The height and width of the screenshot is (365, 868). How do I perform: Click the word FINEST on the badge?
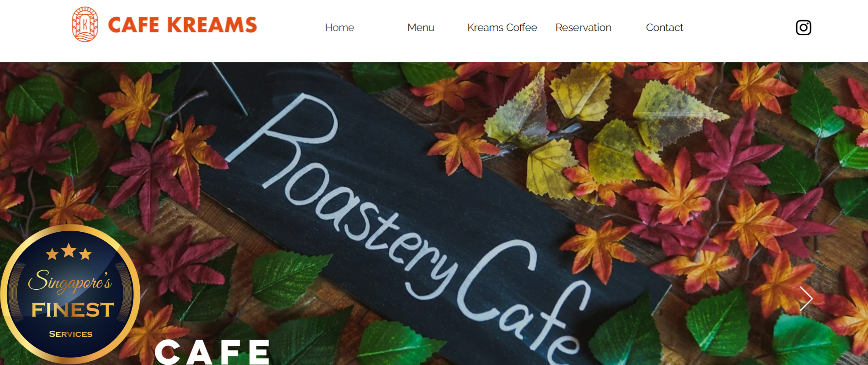[73, 310]
